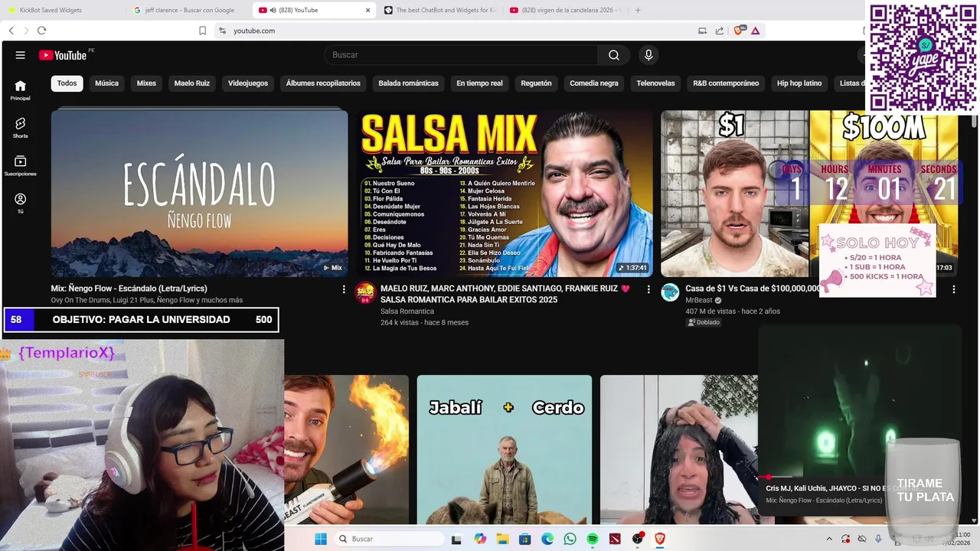Open more options for Salsa Romantica video
The width and height of the screenshot is (980, 551).
[648, 289]
